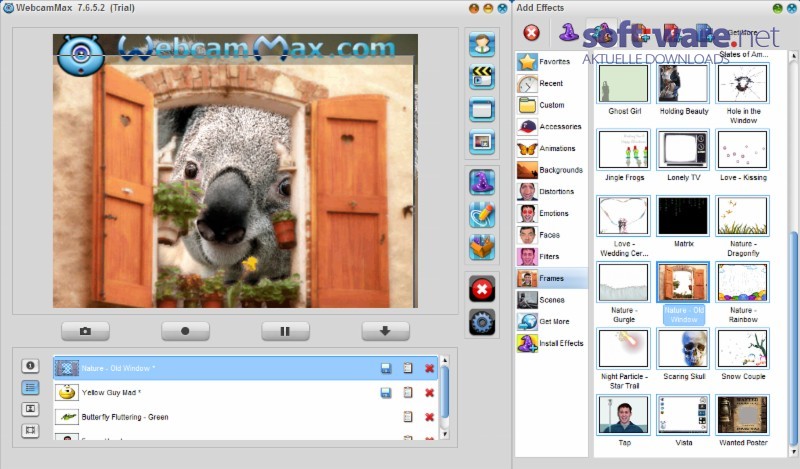Apply the Scaring Skull frame

point(683,349)
